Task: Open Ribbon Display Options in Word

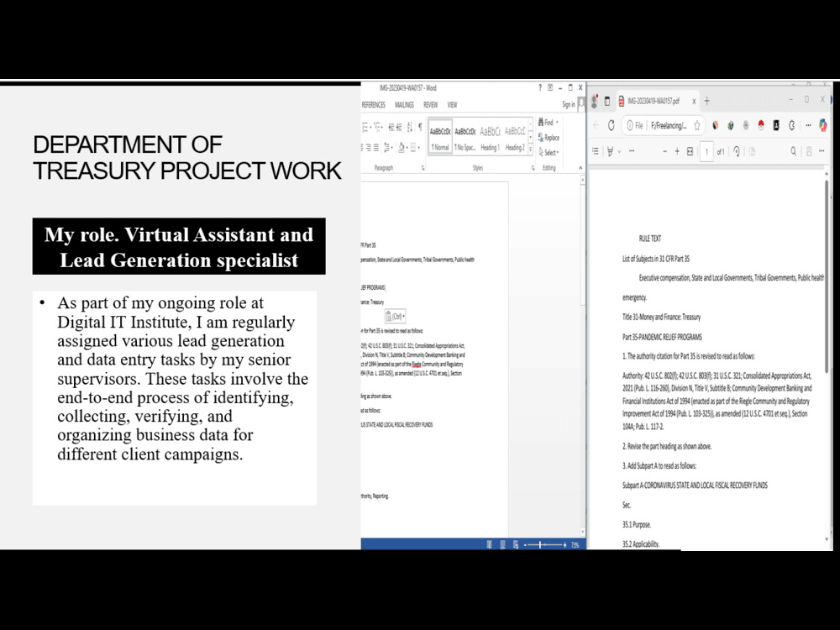Action: coord(550,87)
